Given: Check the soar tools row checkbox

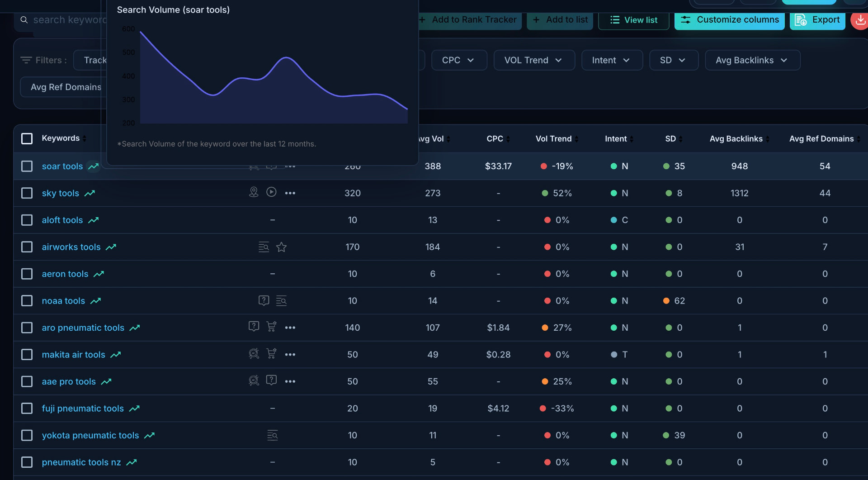Looking at the screenshot, I should point(27,166).
